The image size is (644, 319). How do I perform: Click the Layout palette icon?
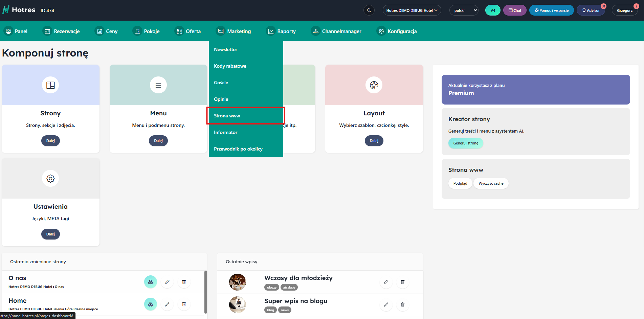pos(374,85)
